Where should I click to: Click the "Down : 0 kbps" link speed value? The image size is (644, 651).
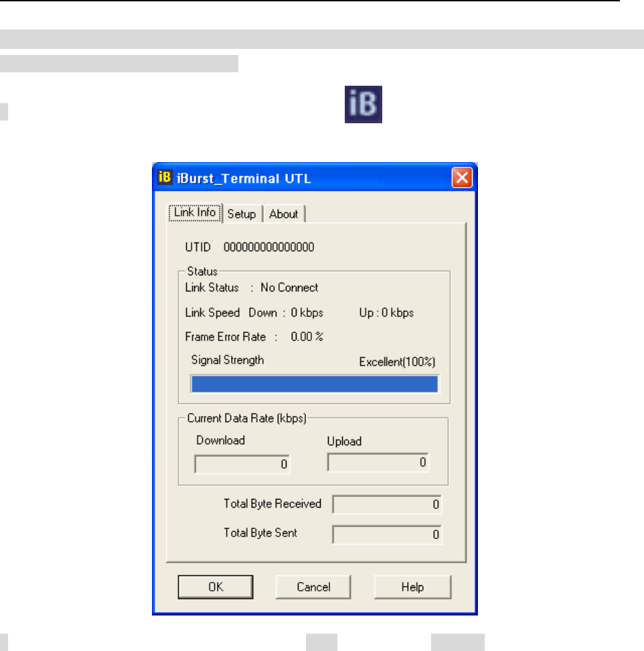pos(286,313)
